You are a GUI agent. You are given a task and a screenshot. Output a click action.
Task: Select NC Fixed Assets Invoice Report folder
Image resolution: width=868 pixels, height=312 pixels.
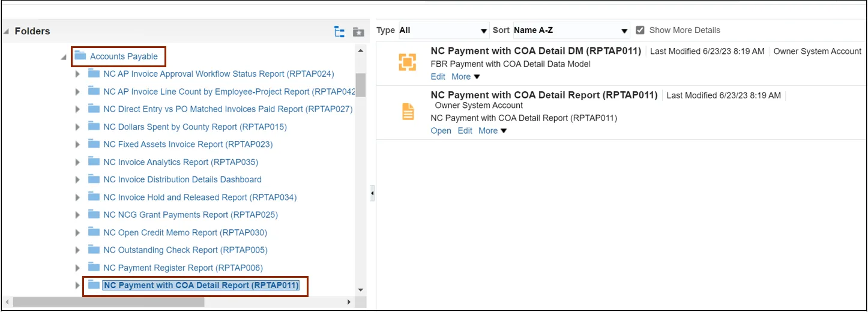click(188, 145)
